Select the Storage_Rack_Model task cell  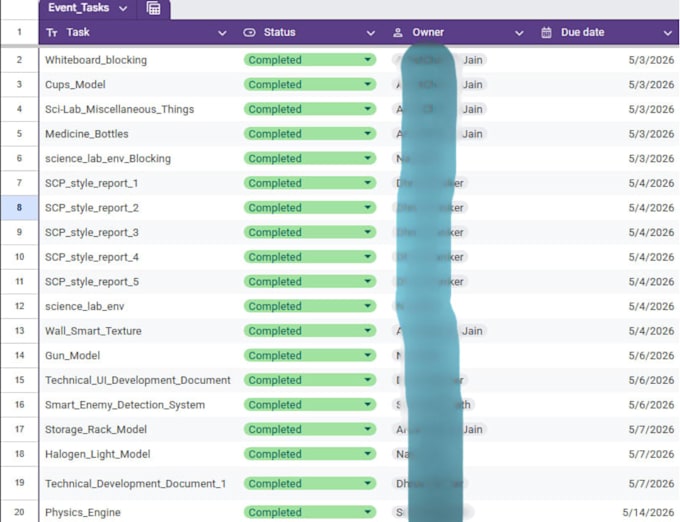(138, 430)
